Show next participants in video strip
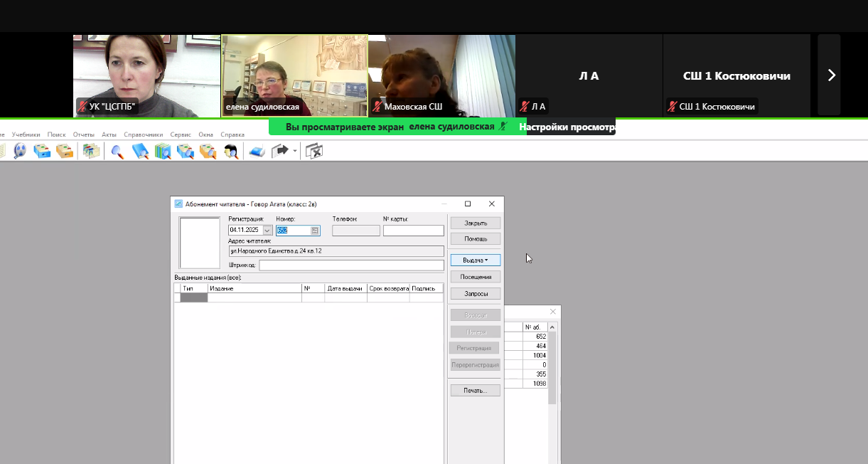 (x=831, y=75)
